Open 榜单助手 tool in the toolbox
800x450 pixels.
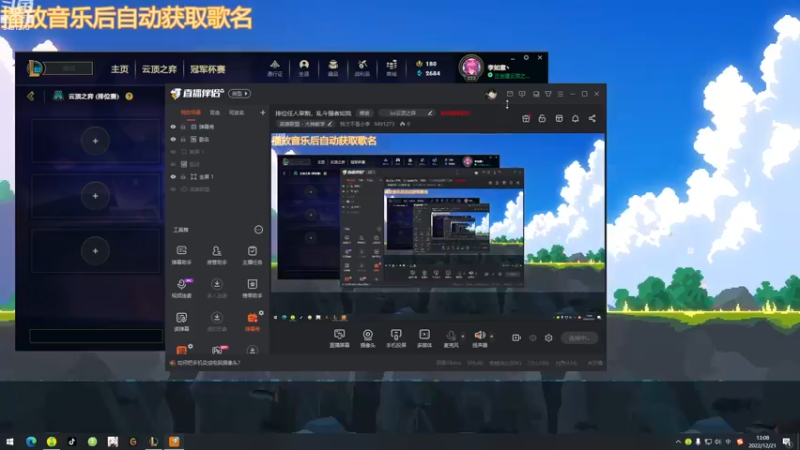click(x=252, y=288)
